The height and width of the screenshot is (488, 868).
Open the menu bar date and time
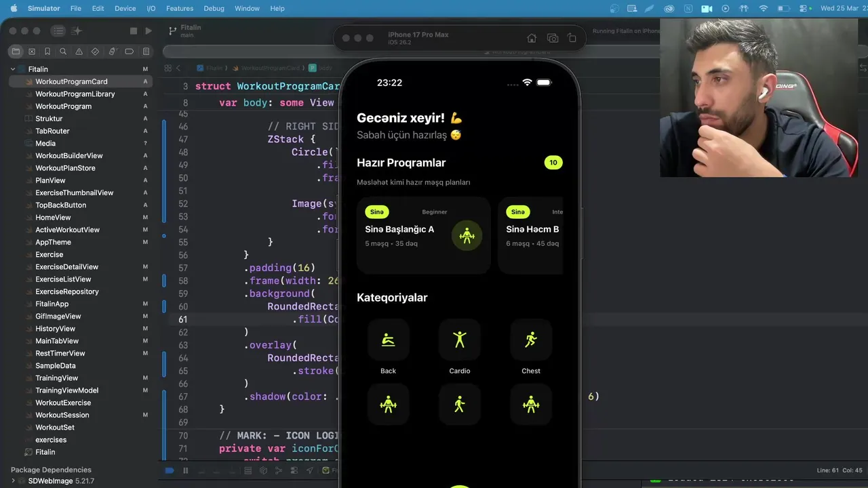click(844, 8)
